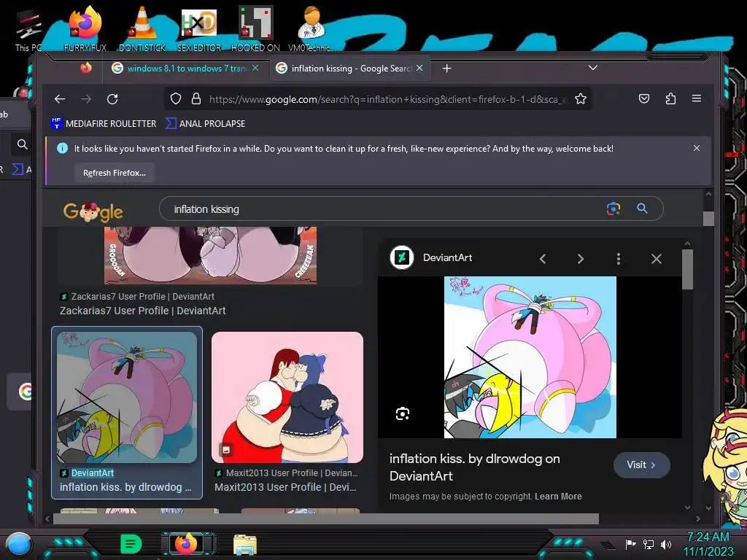Open the HxD editor desktop shortcut
Viewport: 747px width, 560px height.
198,28
